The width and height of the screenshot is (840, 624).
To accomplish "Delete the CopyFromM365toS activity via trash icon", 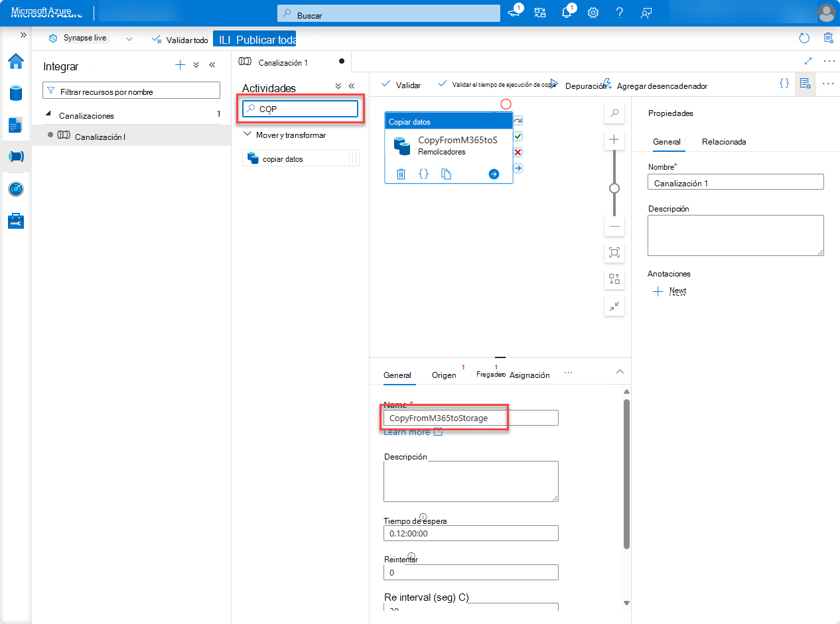I will [x=401, y=174].
